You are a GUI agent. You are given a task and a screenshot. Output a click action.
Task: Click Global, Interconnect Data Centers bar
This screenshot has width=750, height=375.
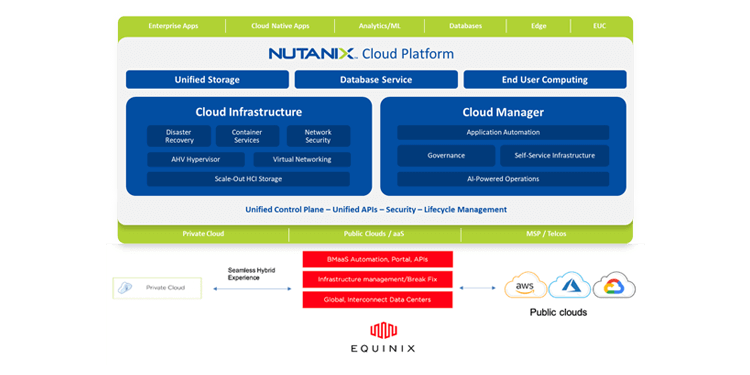coord(377,299)
